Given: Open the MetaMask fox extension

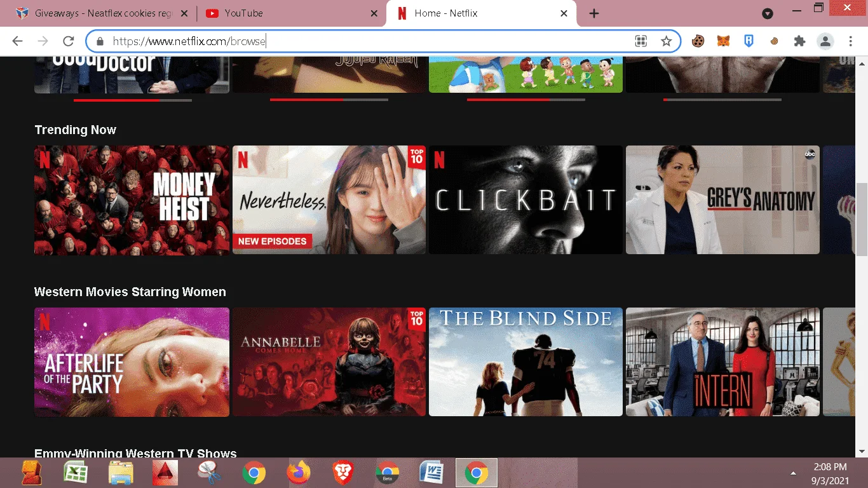Looking at the screenshot, I should [724, 41].
